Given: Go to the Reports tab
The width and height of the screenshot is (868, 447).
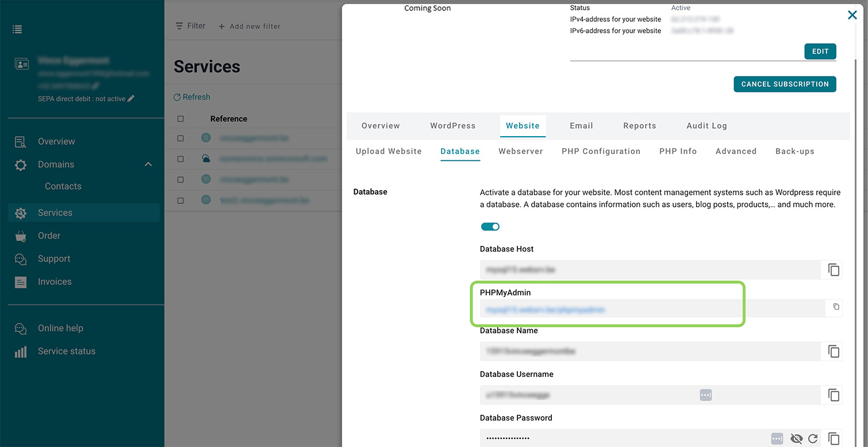Looking at the screenshot, I should 640,126.
